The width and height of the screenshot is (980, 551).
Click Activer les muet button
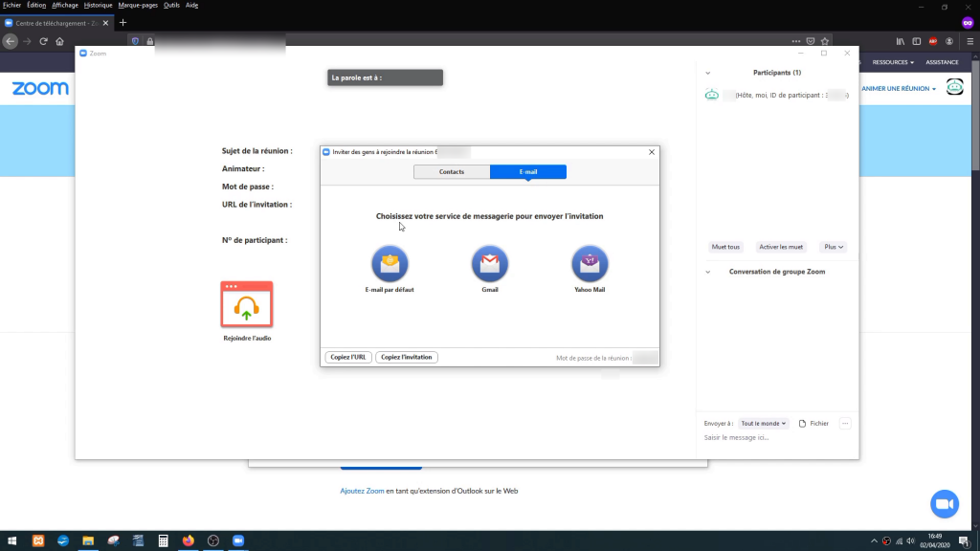tap(781, 247)
